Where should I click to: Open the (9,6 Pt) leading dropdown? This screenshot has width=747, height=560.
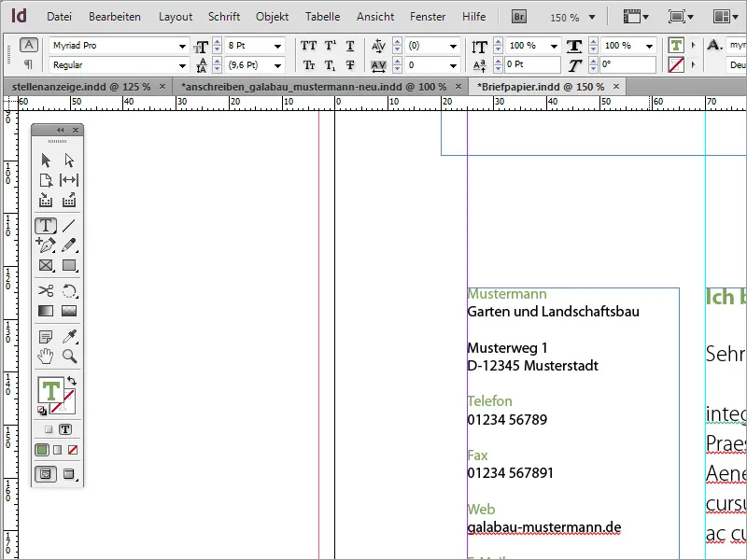point(277,65)
